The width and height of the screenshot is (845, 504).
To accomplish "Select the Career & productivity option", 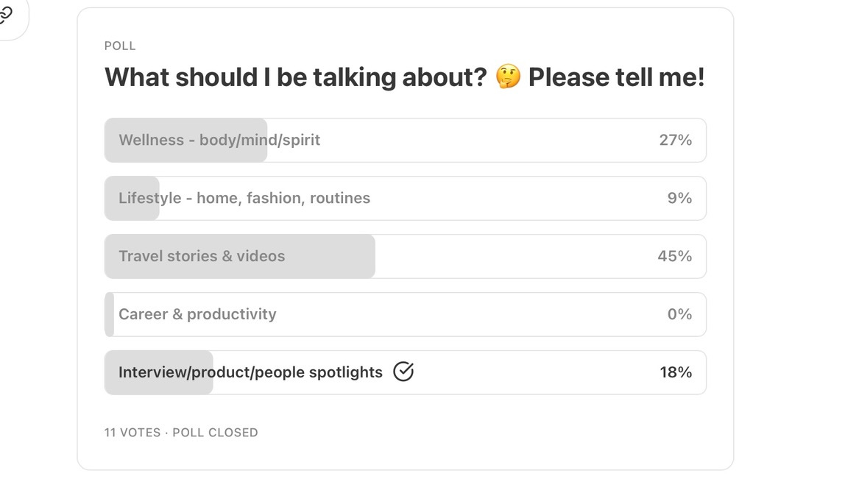I will click(406, 314).
